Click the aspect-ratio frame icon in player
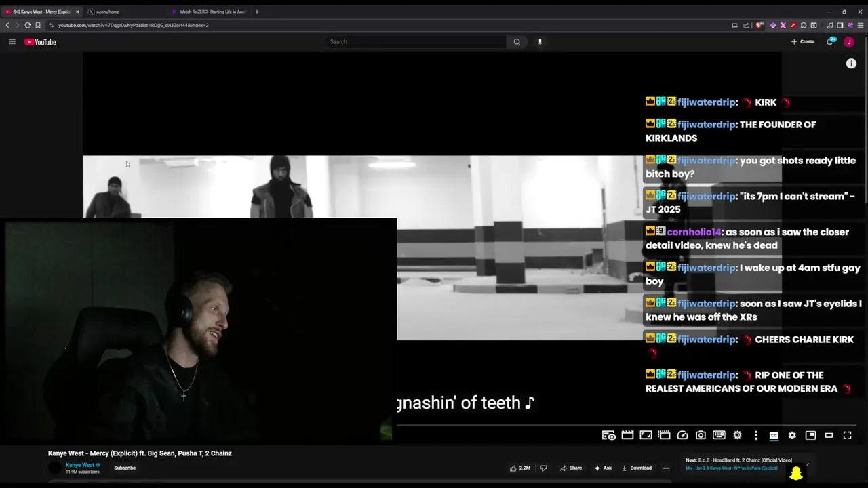Viewport: 868px width, 488px height. pyautogui.click(x=646, y=435)
